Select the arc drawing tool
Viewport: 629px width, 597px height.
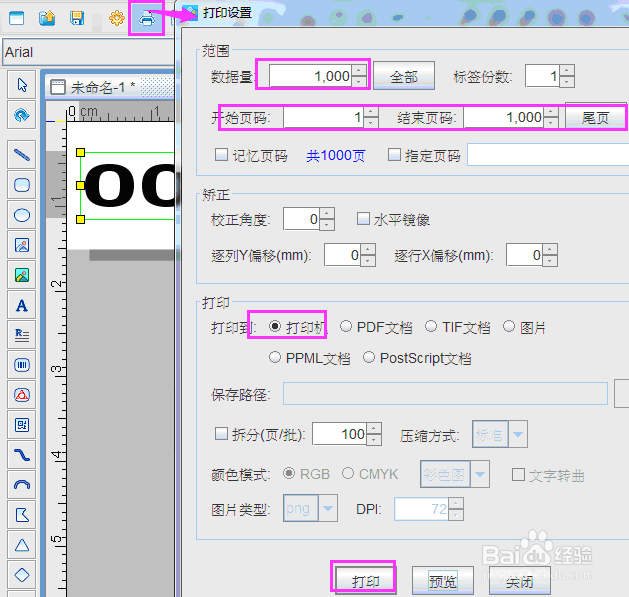(x=22, y=485)
